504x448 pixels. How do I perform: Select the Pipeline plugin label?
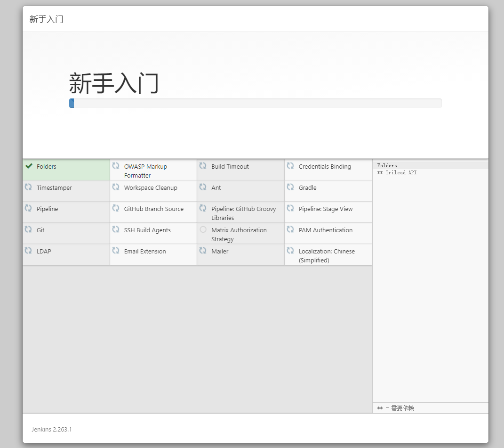coord(47,209)
